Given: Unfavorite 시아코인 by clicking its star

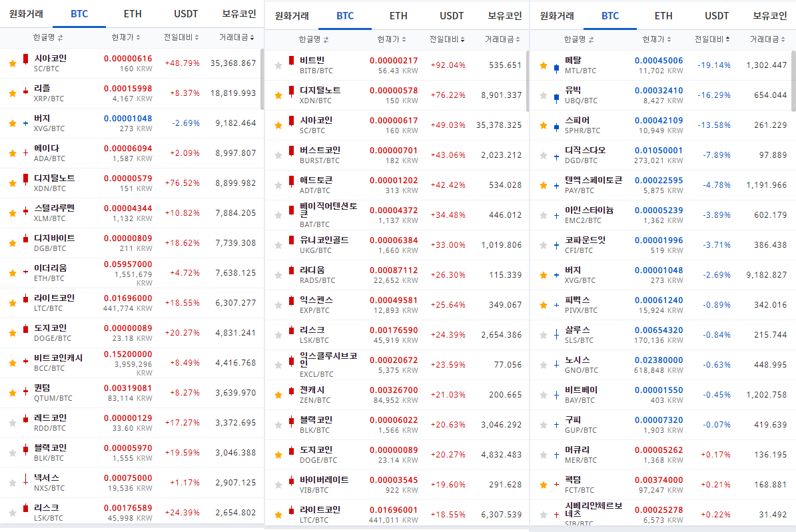Looking at the screenshot, I should tap(11, 63).
